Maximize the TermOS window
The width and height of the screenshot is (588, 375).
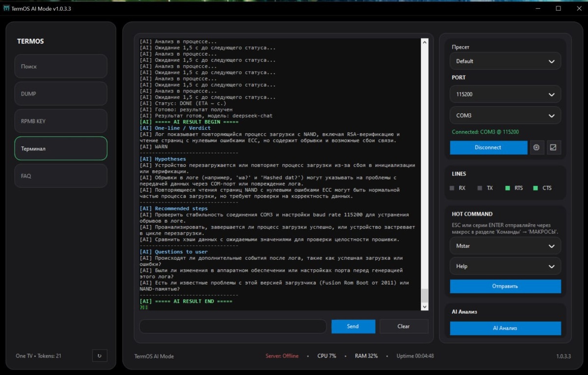point(558,8)
